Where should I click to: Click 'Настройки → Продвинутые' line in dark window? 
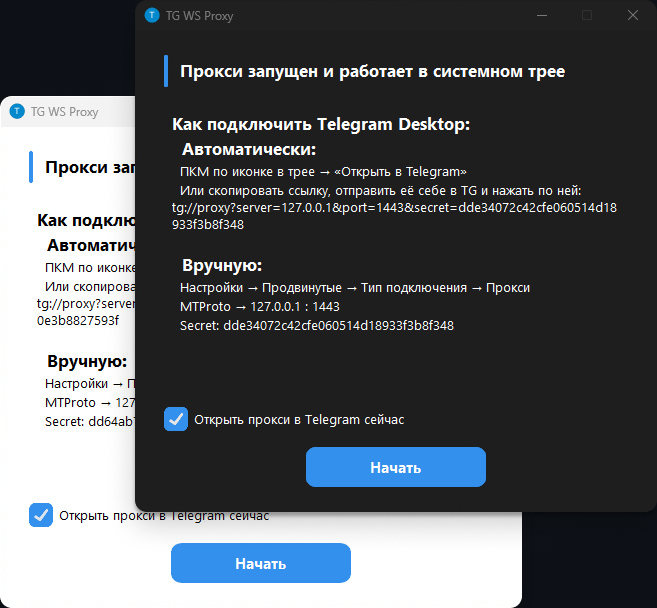[355, 287]
